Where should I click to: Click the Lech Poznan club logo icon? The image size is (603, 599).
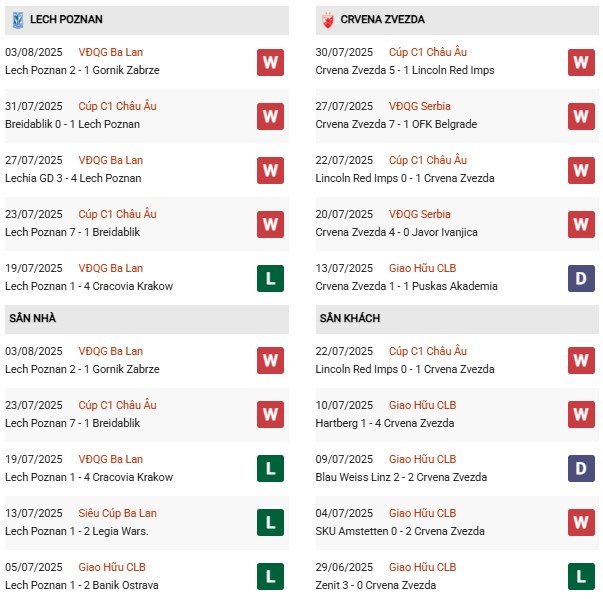coord(17,19)
